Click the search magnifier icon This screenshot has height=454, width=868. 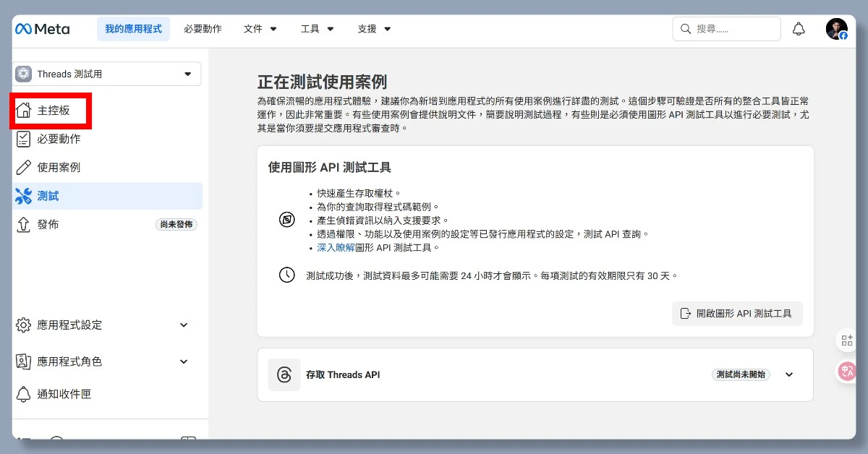685,29
